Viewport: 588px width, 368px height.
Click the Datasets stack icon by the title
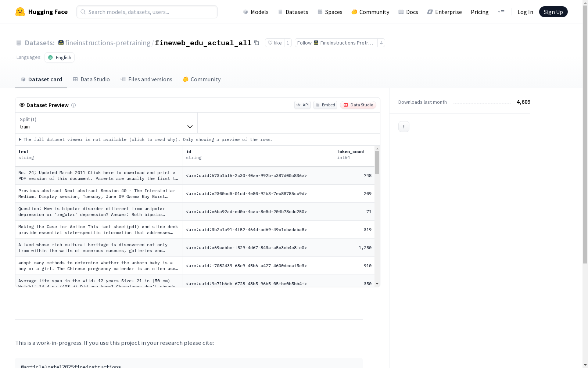19,43
